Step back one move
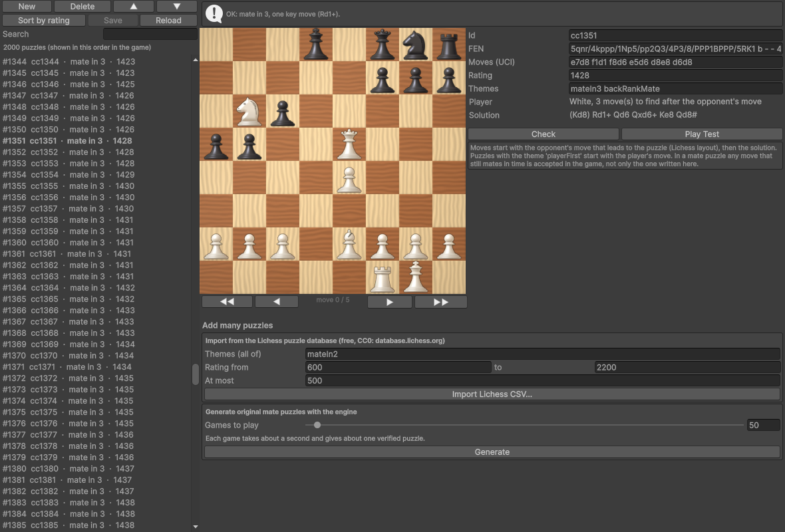Image resolution: width=785 pixels, height=532 pixels. [276, 302]
